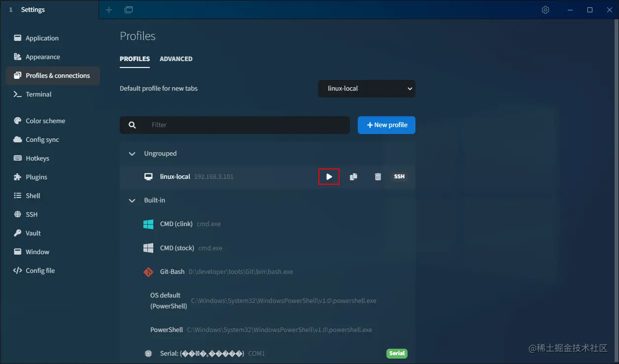
Task: Open the Plugins settings section
Action: pos(53,177)
